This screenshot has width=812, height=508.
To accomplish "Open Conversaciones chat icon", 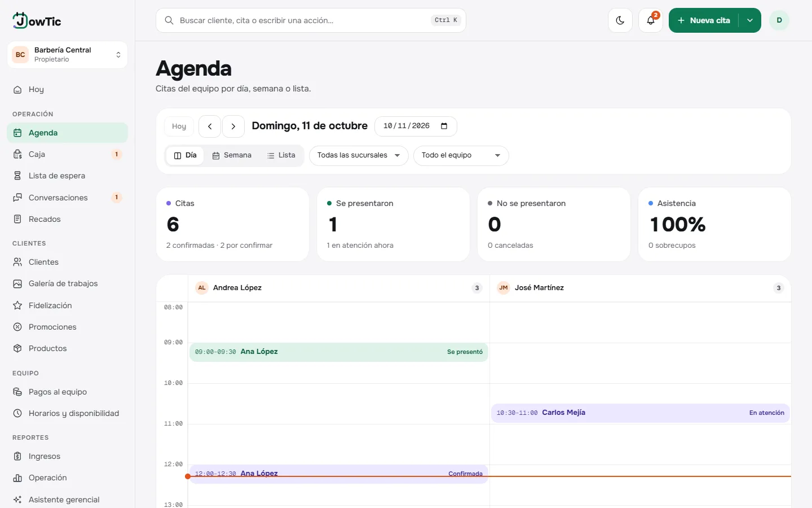I will pos(17,198).
